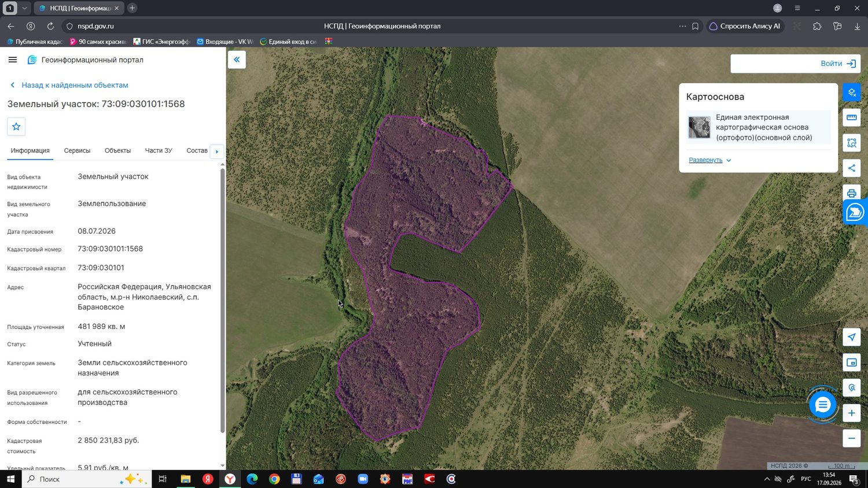868x488 pixels.
Task: Expand the Картооснова panel via Развернуть
Action: [x=710, y=160]
